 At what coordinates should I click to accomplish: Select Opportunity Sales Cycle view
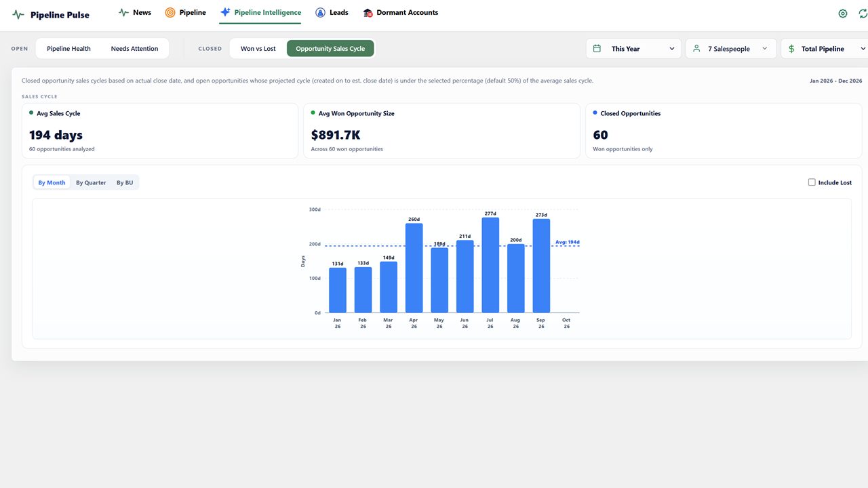tap(330, 49)
